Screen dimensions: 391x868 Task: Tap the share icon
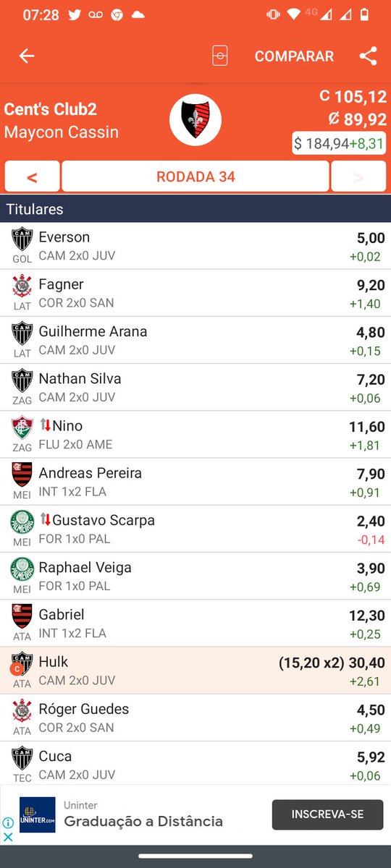(368, 56)
